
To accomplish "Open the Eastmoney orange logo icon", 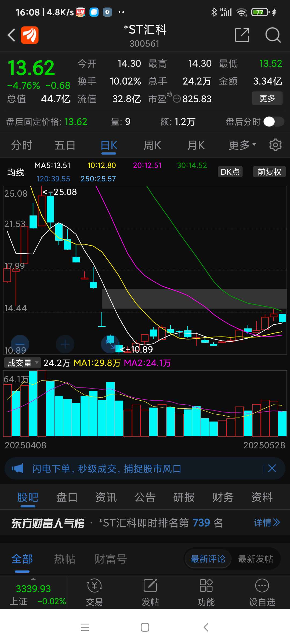I will coord(30,35).
